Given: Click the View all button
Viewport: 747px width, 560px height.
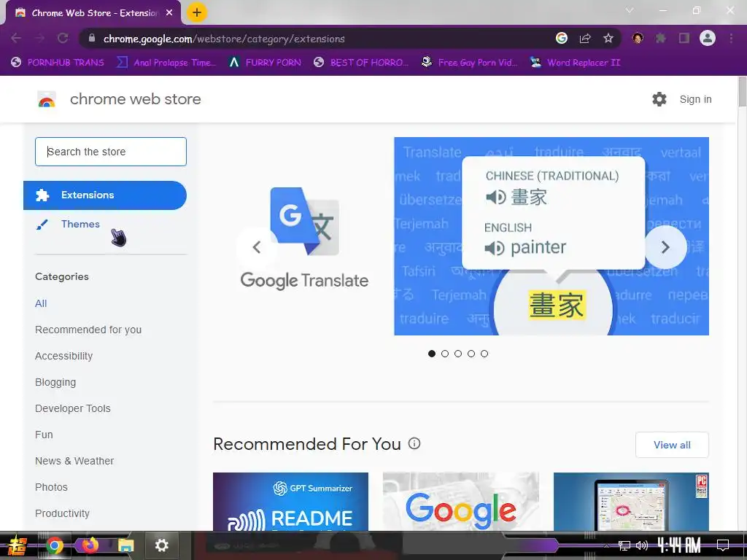Looking at the screenshot, I should (672, 445).
